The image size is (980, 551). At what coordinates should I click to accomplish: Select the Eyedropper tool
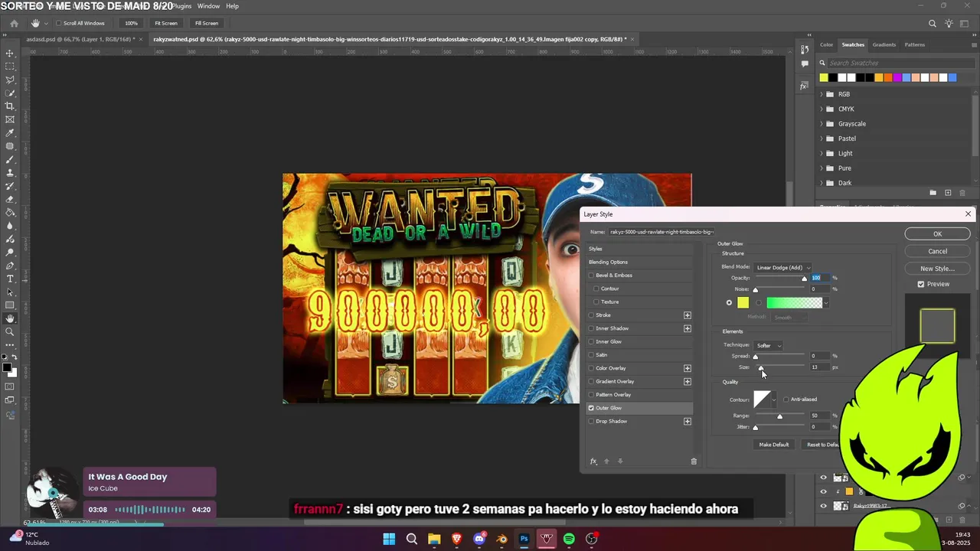point(10,133)
